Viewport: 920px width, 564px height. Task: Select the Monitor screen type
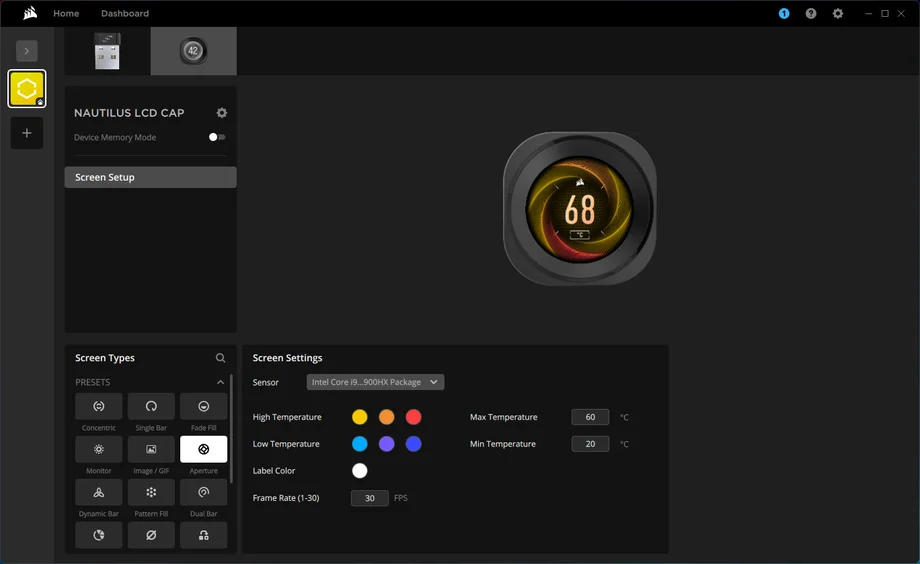point(99,449)
